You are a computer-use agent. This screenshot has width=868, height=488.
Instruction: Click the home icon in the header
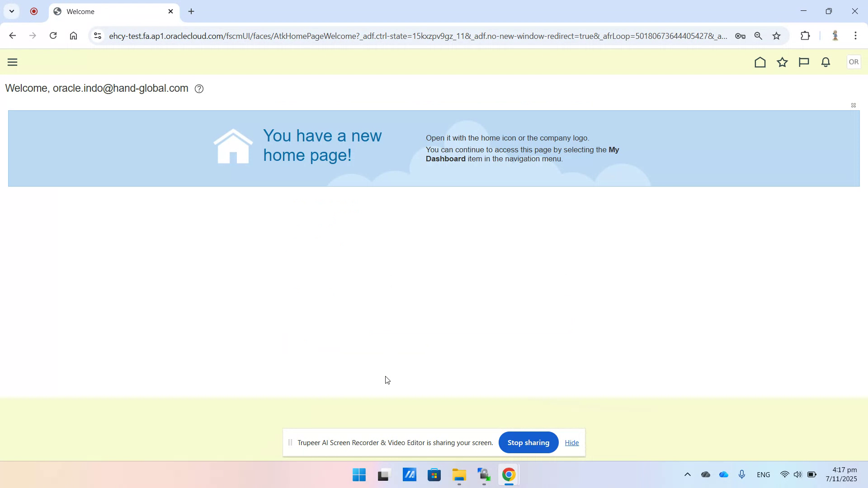(760, 62)
